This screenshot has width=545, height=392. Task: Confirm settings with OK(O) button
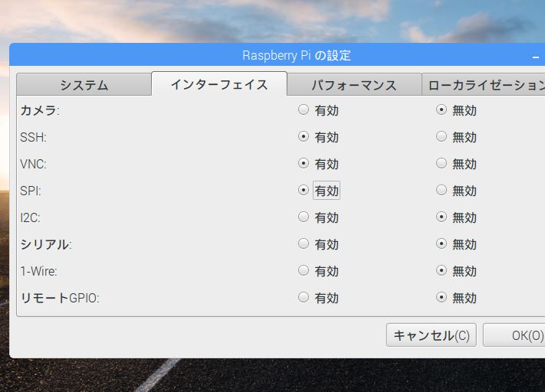521,335
